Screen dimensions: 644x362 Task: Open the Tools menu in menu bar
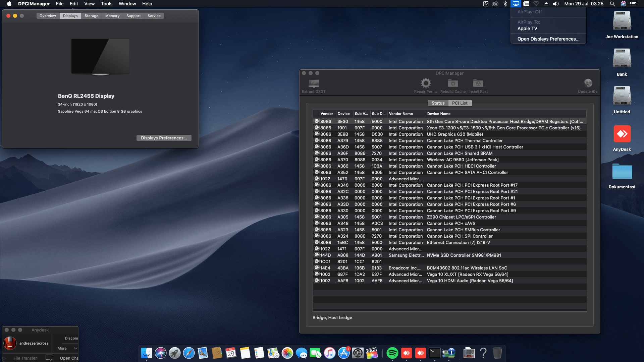pyautogui.click(x=107, y=4)
